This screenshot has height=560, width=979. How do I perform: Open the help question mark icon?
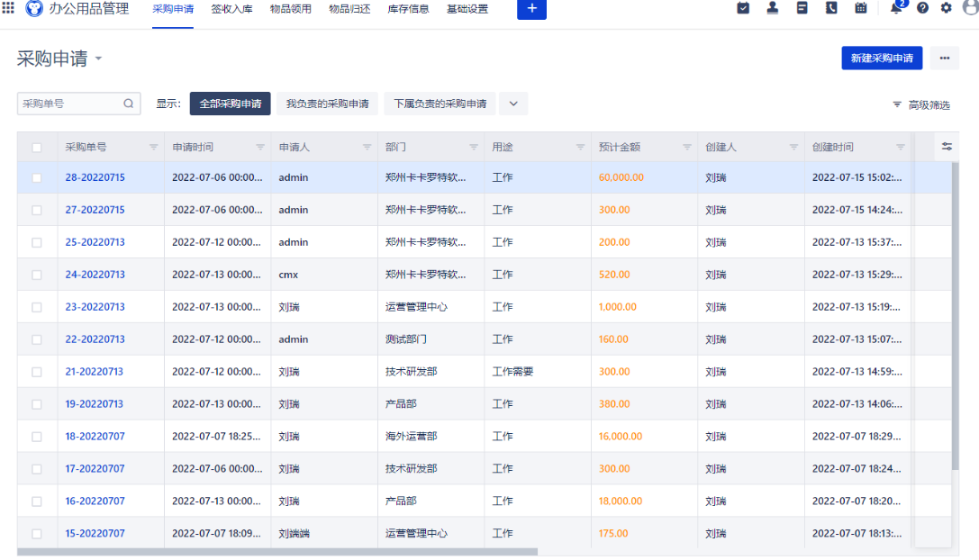point(922,8)
